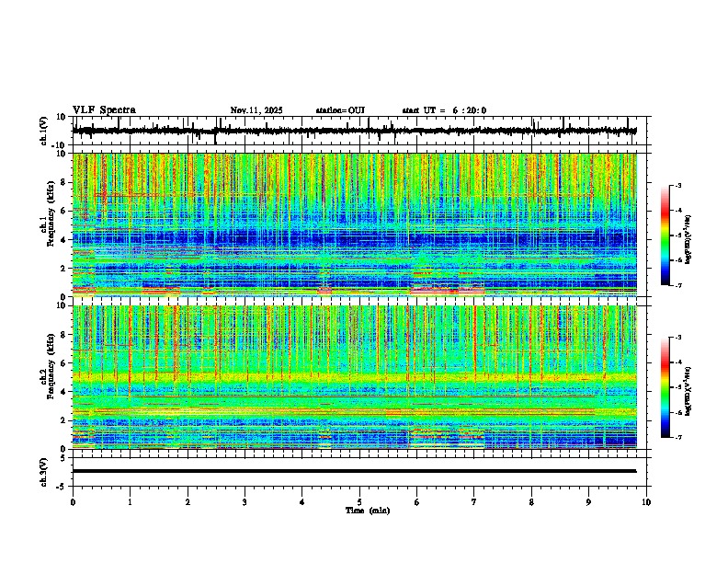The height and width of the screenshot is (563, 728).
Task: Click the time axis tick label "7"
Action: (x=474, y=502)
